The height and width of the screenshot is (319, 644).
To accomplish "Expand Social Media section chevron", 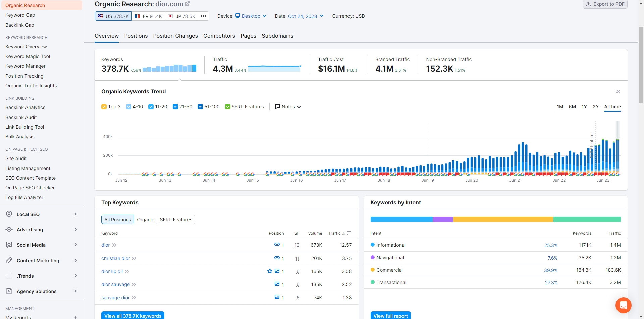I will pos(76,245).
